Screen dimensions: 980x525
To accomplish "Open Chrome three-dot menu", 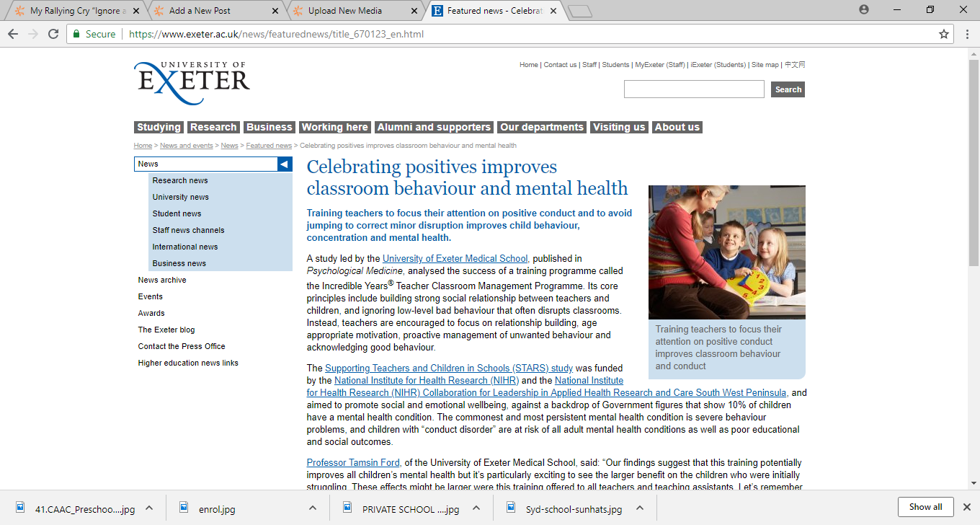I will [967, 34].
